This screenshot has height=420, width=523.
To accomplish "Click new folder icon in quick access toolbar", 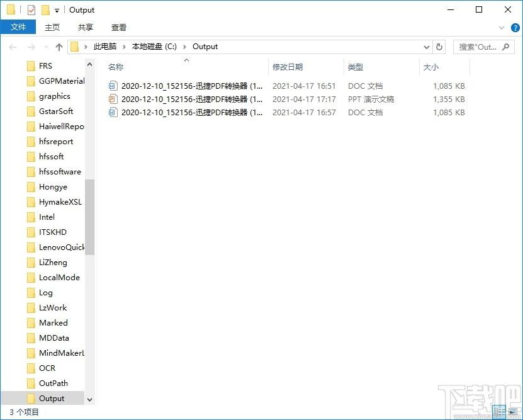I will pos(45,10).
